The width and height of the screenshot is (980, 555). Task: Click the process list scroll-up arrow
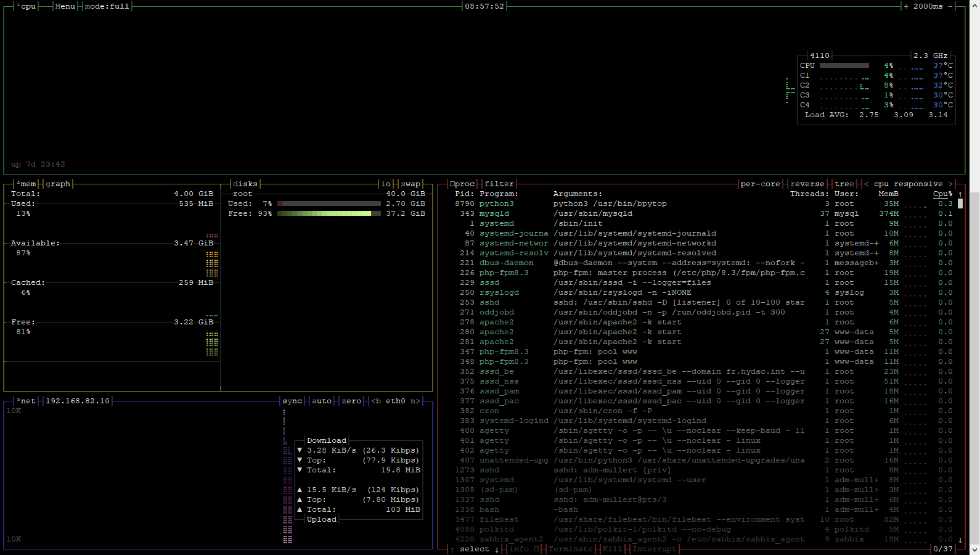(x=960, y=194)
